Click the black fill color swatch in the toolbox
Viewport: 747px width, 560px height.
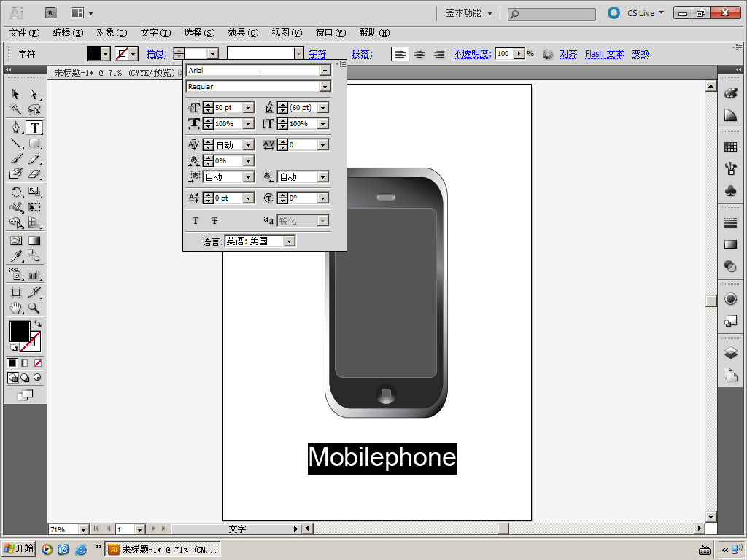click(x=19, y=331)
